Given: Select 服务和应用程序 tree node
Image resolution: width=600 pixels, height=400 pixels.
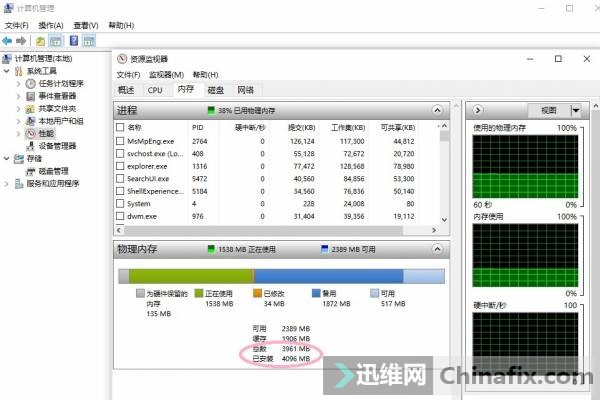Looking at the screenshot, I should (x=53, y=184).
